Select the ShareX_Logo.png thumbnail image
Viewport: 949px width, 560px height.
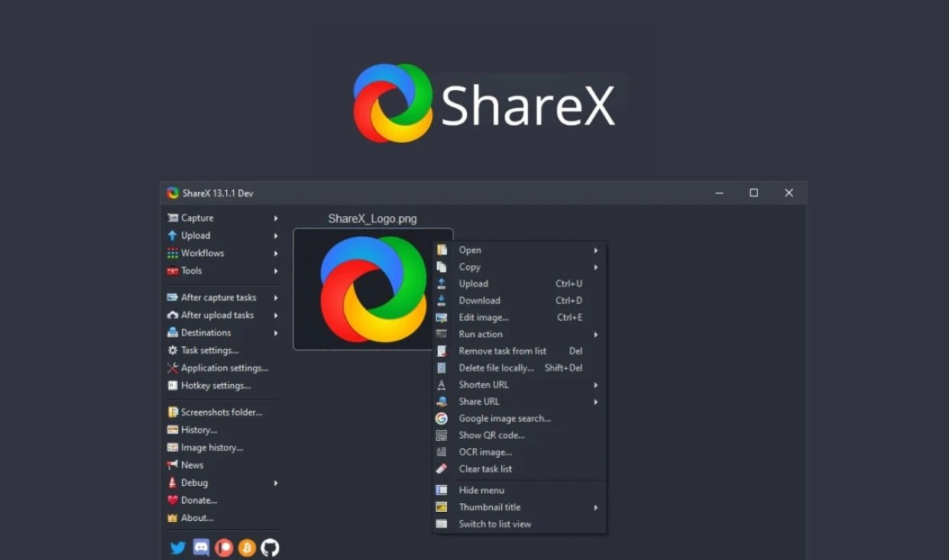tap(373, 290)
